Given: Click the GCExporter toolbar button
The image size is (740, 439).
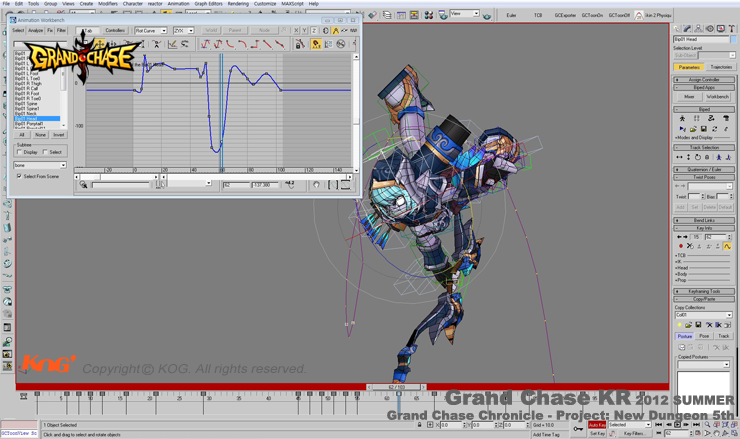Looking at the screenshot, I should pyautogui.click(x=565, y=16).
